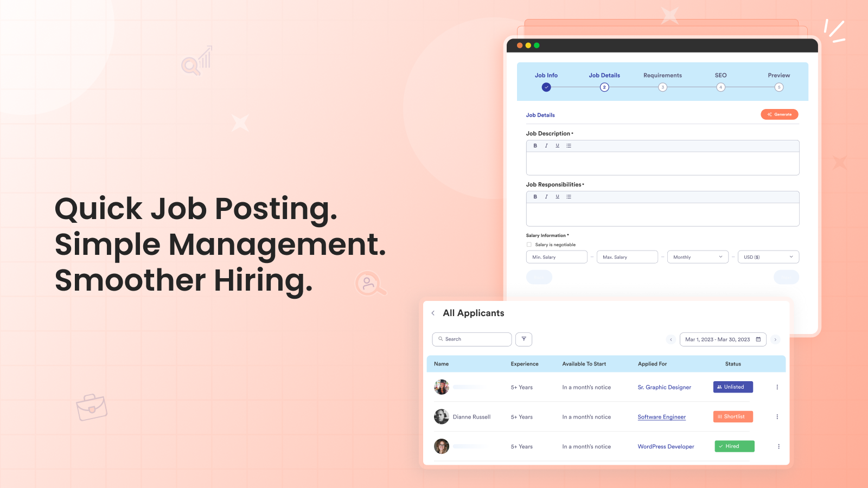Click Bold icon in Job Description toolbar

pyautogui.click(x=535, y=146)
